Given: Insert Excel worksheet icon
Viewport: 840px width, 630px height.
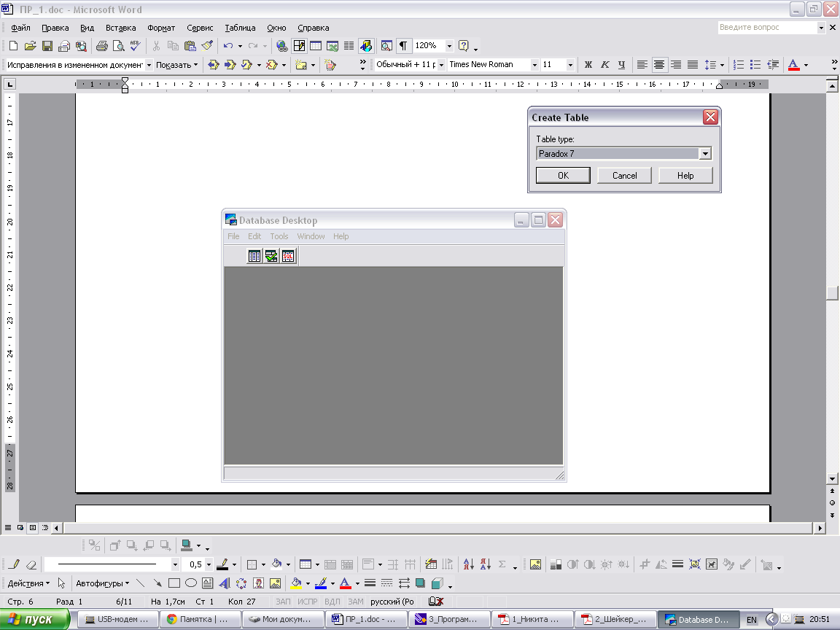Looking at the screenshot, I should [x=332, y=46].
